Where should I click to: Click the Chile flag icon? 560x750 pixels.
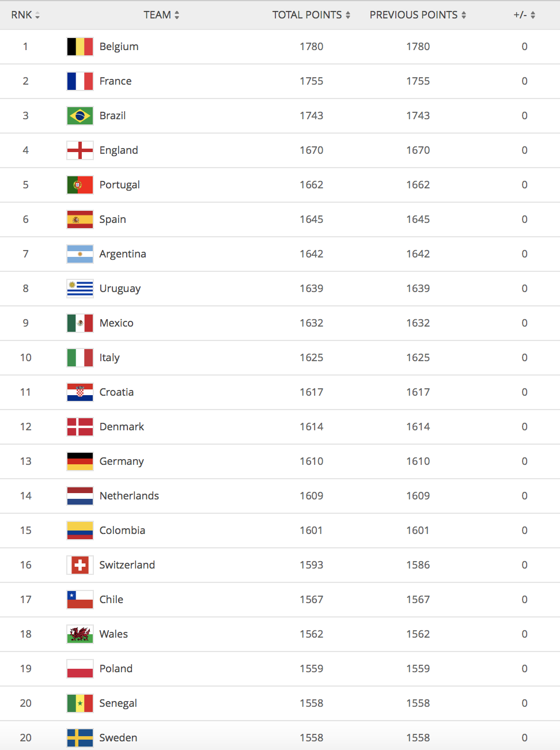[80, 600]
